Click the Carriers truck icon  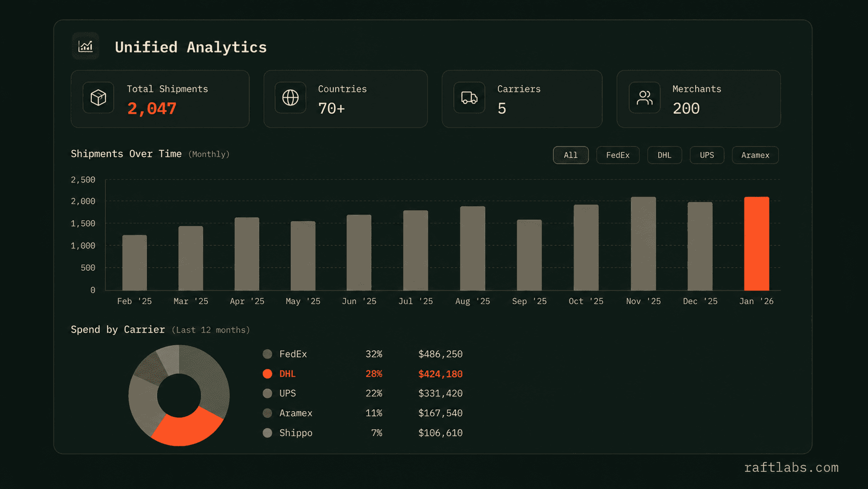[469, 97]
